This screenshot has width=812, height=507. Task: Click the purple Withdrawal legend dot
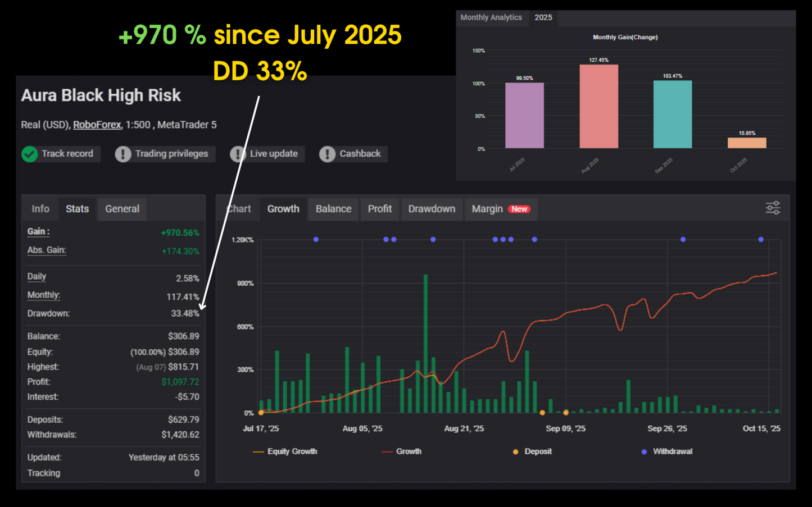(x=644, y=451)
